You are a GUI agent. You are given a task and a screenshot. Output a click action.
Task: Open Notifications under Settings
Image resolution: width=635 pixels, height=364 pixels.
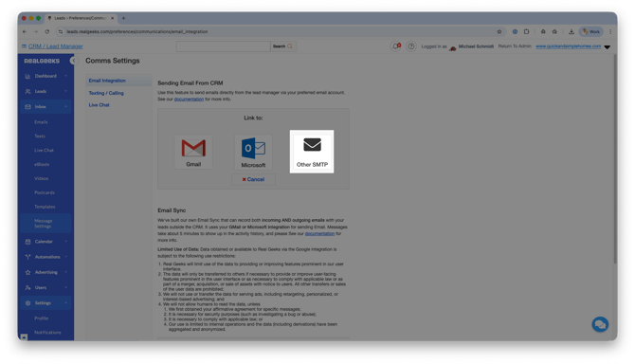click(47, 333)
